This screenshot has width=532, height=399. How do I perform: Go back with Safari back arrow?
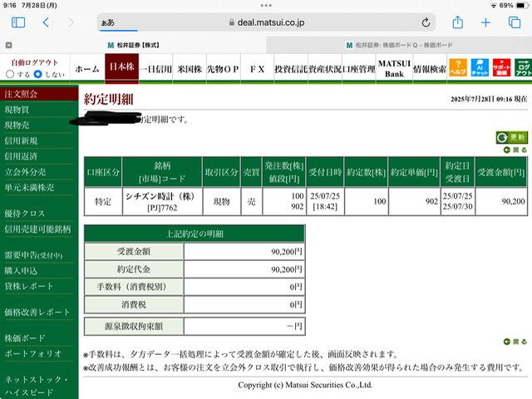point(47,22)
